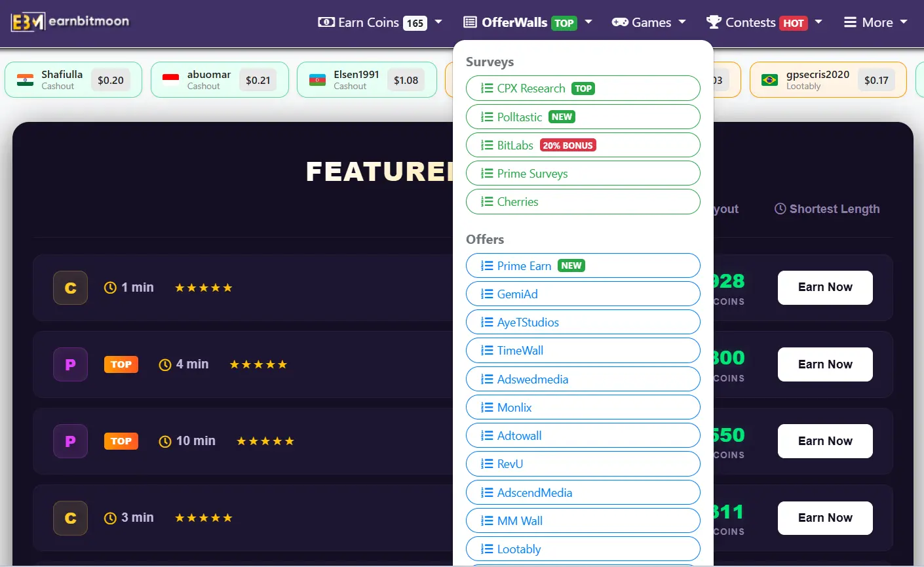
Task: Click the clock icon beside 1 min
Action: 110,288
